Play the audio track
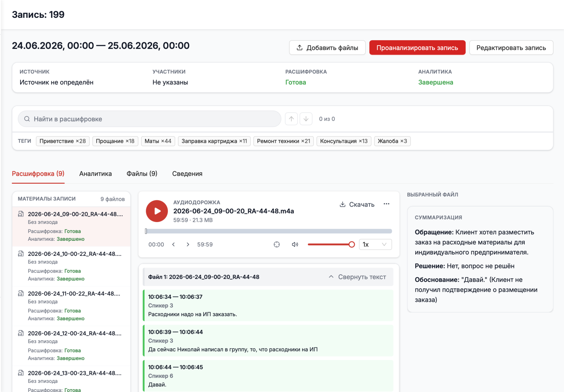The image size is (564, 392). click(157, 211)
